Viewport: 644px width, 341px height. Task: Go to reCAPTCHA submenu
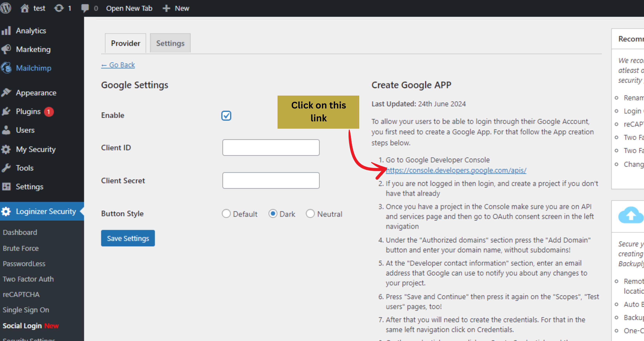click(21, 294)
